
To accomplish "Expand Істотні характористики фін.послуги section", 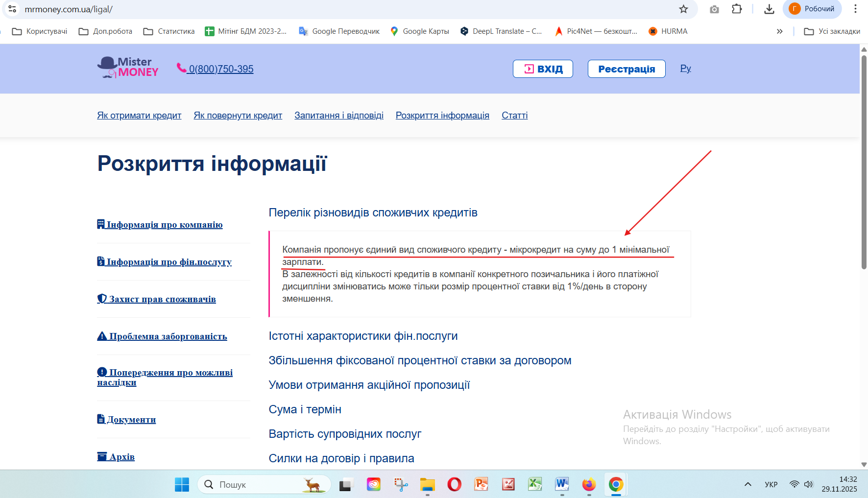I will (363, 336).
